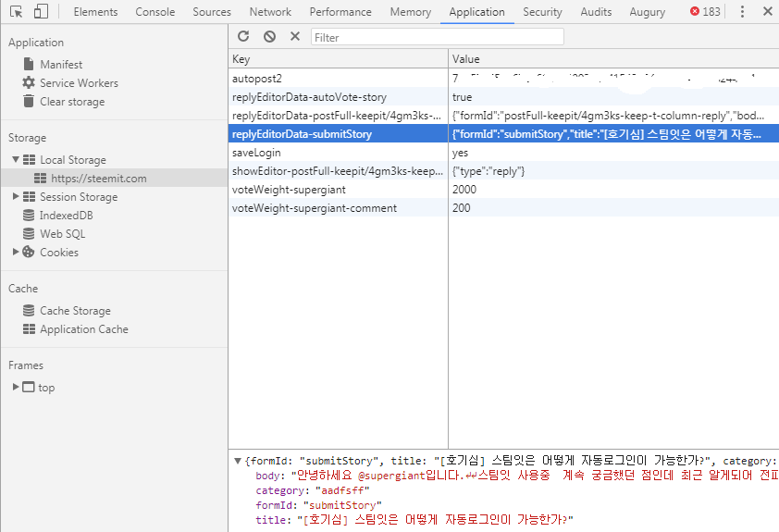This screenshot has height=532, width=779.
Task: Click the Key column header
Action: click(x=339, y=59)
